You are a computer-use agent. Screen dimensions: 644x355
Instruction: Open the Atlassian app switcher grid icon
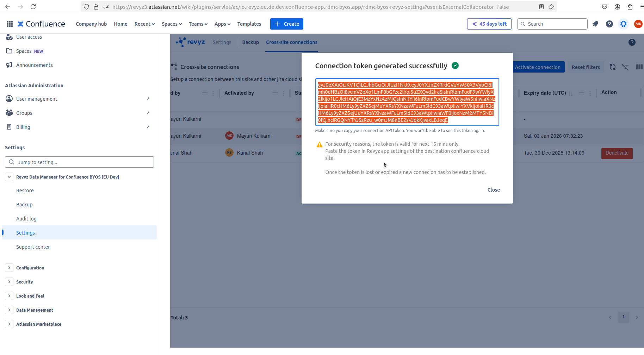tap(10, 24)
